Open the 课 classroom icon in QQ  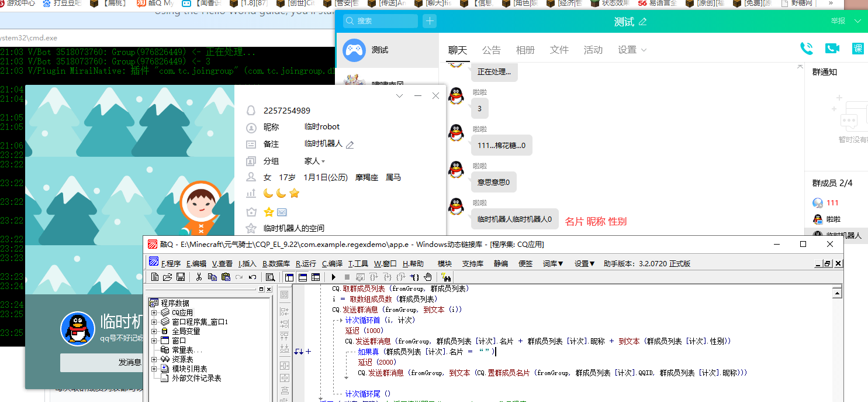(858, 49)
